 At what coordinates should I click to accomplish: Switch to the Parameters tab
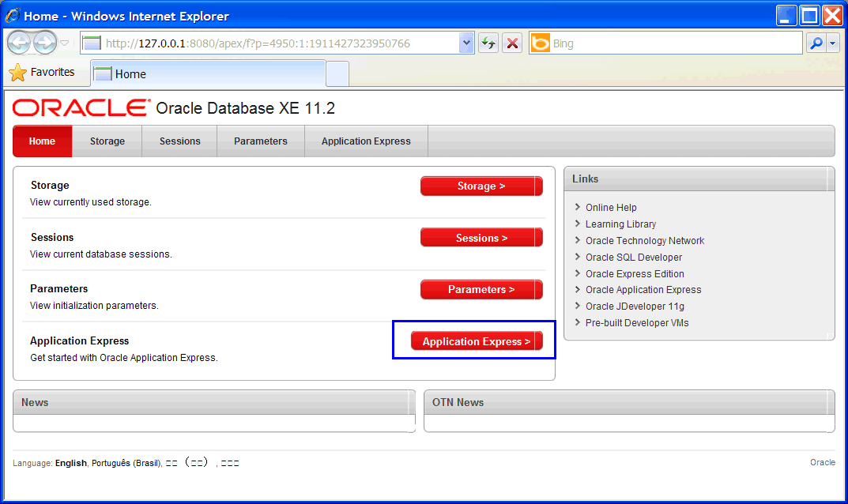pyautogui.click(x=261, y=141)
